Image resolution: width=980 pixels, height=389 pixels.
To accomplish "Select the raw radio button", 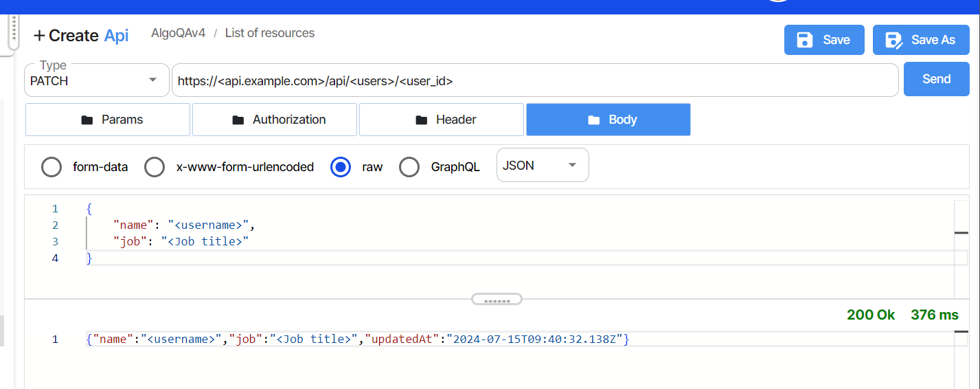I will coord(341,167).
